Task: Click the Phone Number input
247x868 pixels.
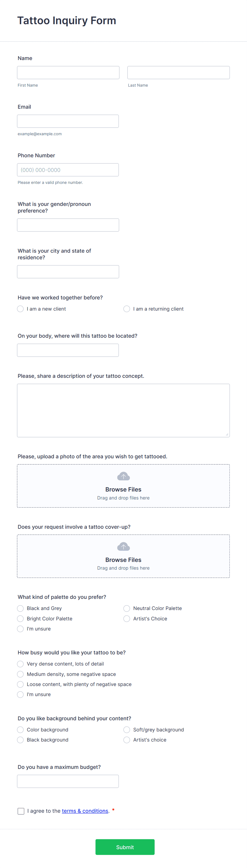Action: 68,170
